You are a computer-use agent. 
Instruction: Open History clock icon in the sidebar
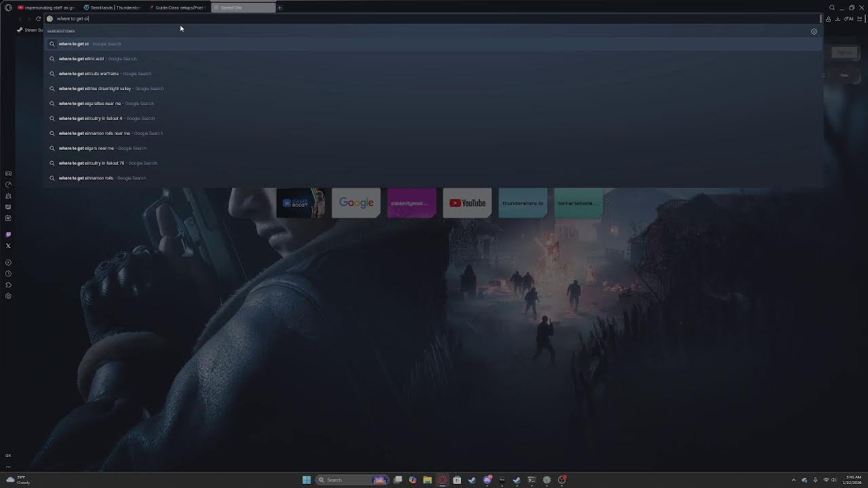pyautogui.click(x=8, y=274)
